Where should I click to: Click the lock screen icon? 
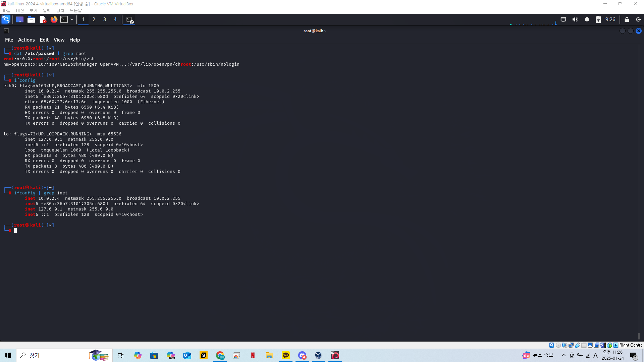coord(627,19)
